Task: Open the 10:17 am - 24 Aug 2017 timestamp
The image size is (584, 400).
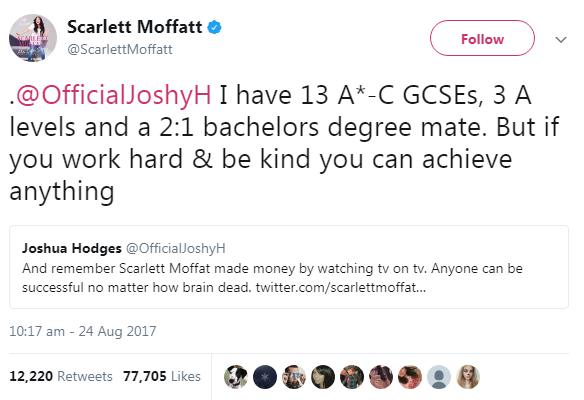Action: (x=83, y=331)
